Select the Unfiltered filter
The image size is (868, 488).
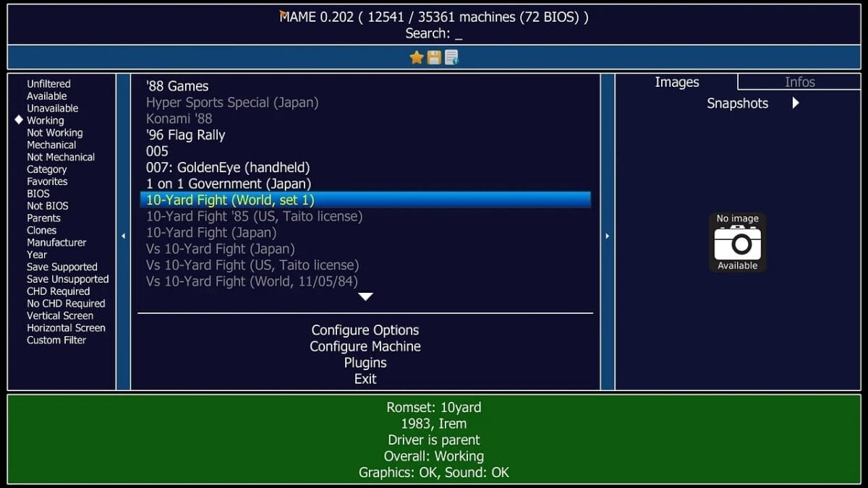coord(48,84)
